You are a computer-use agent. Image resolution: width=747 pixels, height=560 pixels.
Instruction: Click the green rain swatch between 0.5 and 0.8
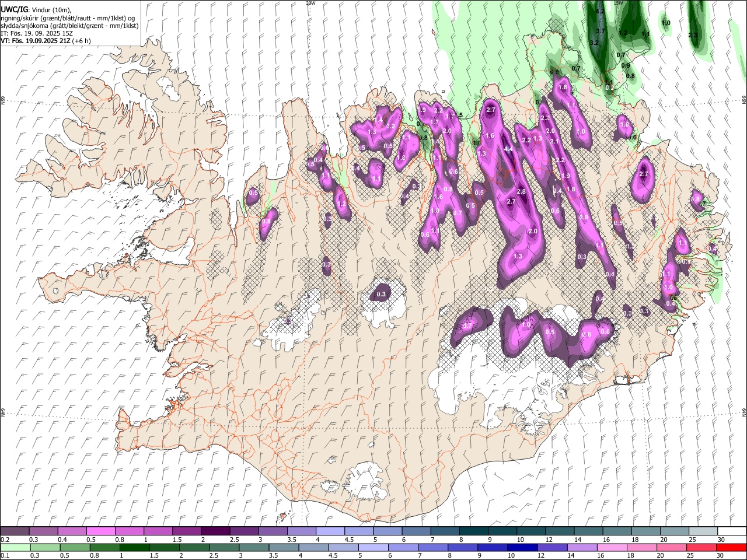tap(75, 547)
